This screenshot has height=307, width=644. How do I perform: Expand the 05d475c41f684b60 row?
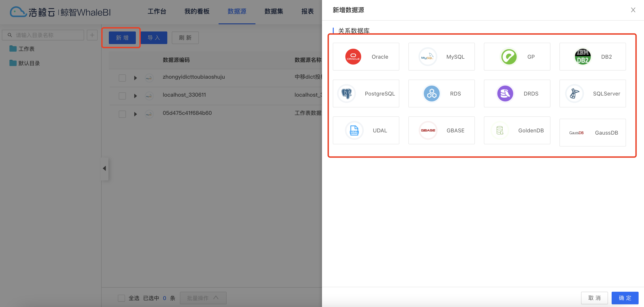pyautogui.click(x=135, y=114)
